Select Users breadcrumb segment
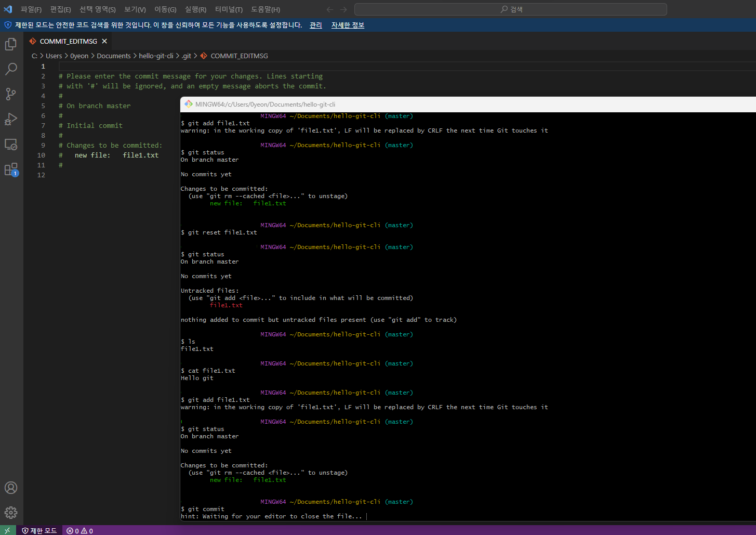The height and width of the screenshot is (535, 756). click(54, 56)
